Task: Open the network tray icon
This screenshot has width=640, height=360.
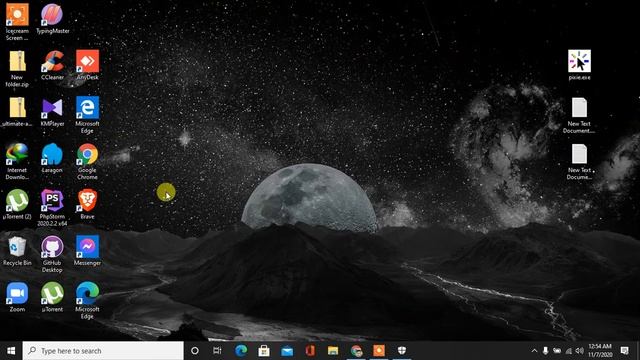Action: [x=568, y=351]
